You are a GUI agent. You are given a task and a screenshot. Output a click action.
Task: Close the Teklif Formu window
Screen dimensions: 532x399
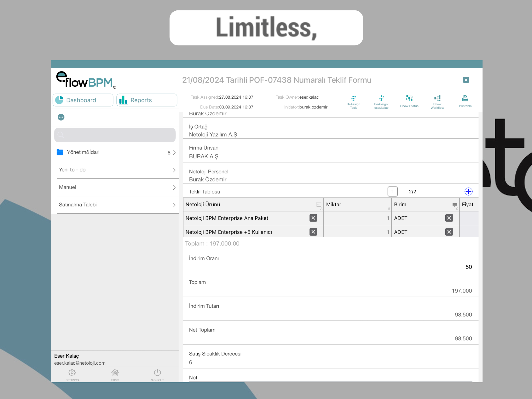coord(466,80)
